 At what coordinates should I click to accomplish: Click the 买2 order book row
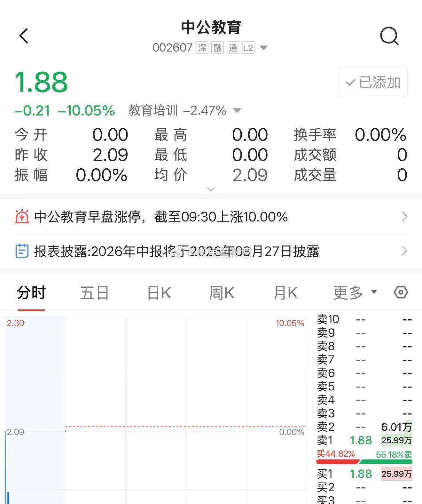pyautogui.click(x=364, y=487)
